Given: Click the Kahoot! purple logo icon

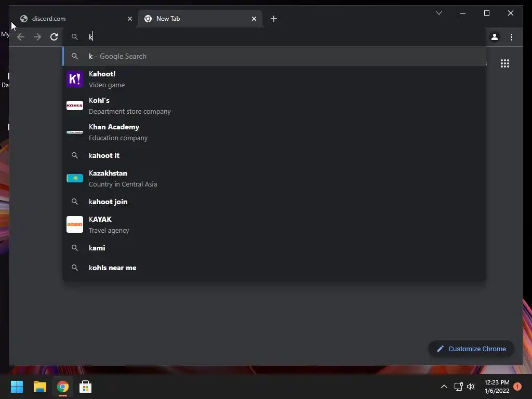Looking at the screenshot, I should pos(75,79).
